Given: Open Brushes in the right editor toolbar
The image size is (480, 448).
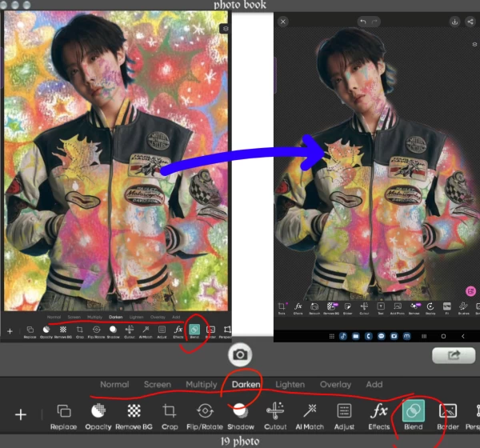Looking at the screenshot, I should [x=463, y=308].
